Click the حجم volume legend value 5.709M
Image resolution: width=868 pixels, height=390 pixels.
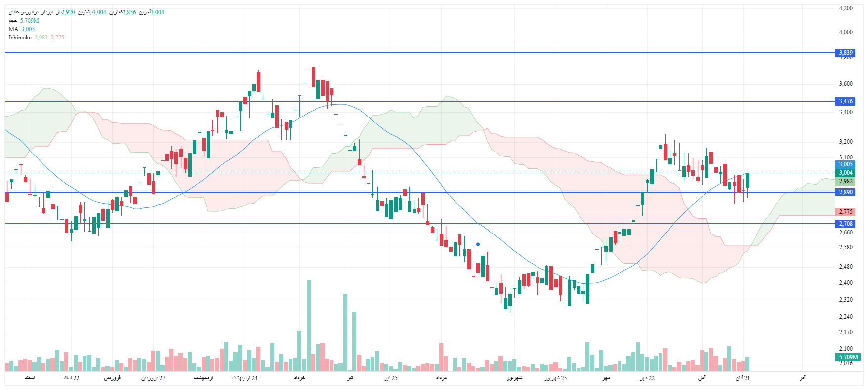29,21
